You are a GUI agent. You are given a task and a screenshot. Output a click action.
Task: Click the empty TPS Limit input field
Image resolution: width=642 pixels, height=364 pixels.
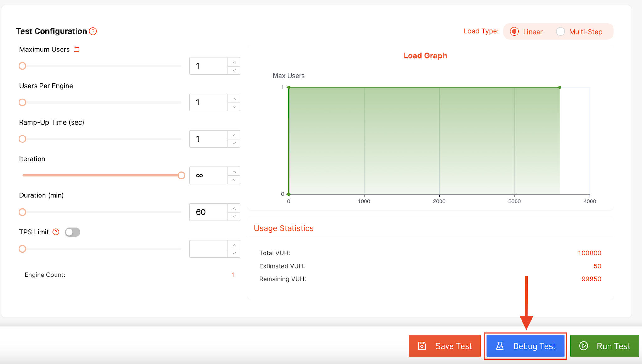(208, 249)
